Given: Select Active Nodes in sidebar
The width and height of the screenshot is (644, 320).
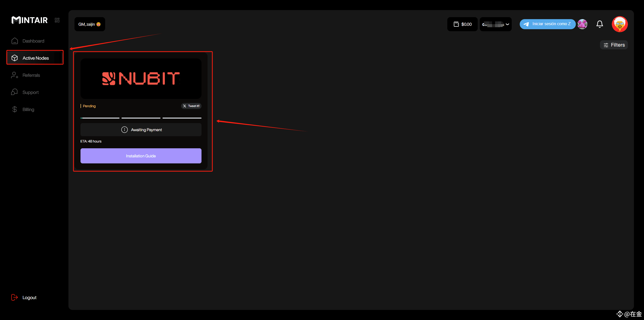Looking at the screenshot, I should point(35,58).
